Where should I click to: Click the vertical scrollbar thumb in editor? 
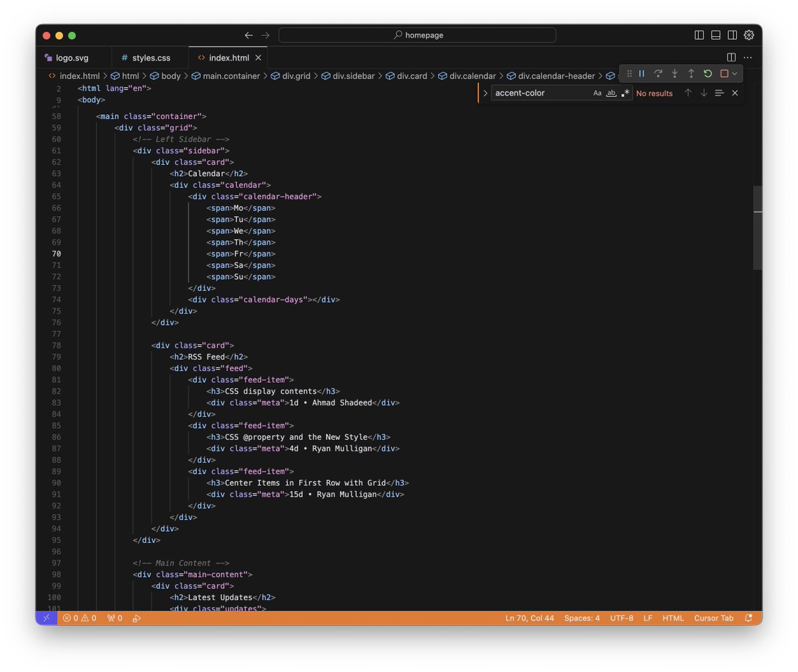pyautogui.click(x=757, y=227)
